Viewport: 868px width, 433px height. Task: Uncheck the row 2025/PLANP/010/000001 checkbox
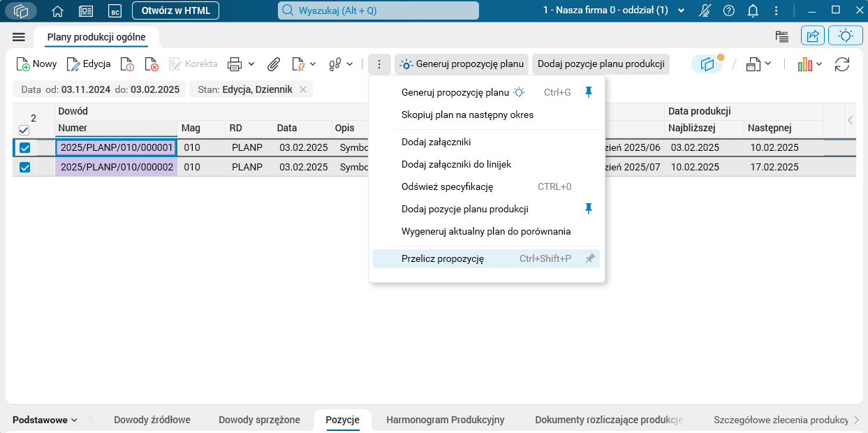click(x=24, y=148)
